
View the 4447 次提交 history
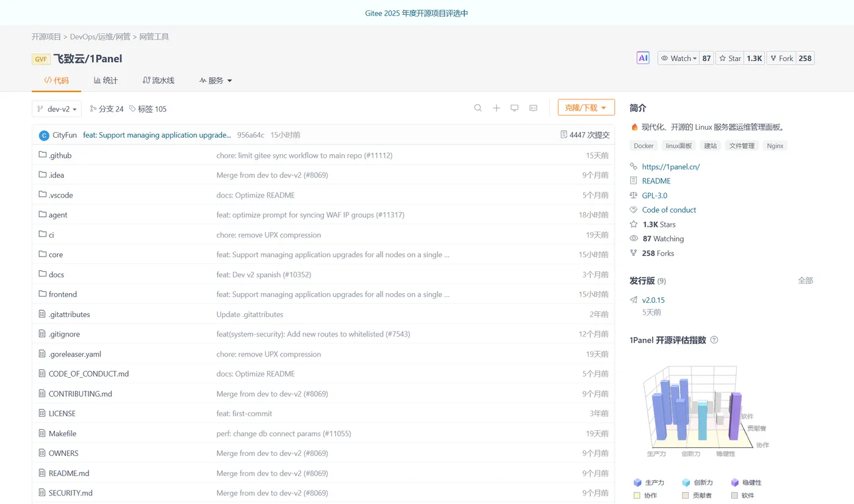pos(589,135)
